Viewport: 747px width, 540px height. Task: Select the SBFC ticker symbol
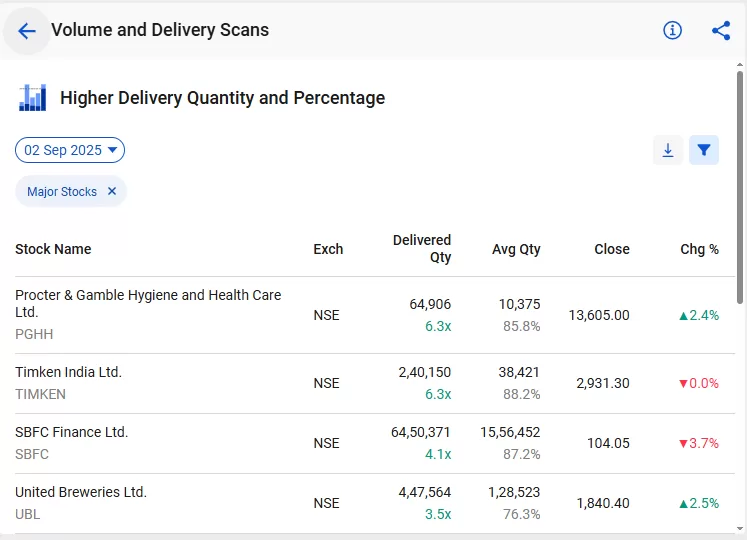pyautogui.click(x=32, y=454)
